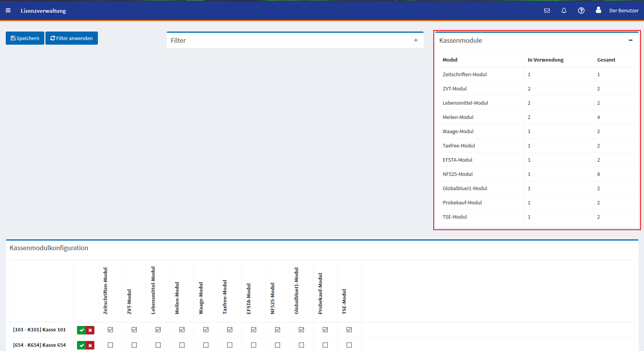
Task: Deselect all modules for Kasse 101 with red X
Action: [90, 330]
